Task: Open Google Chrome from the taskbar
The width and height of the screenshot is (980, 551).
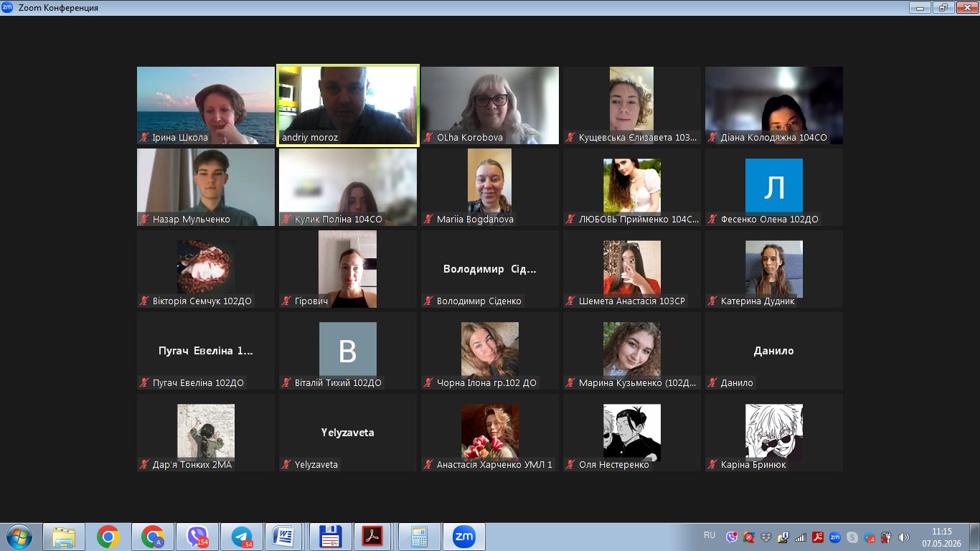Action: pos(108,537)
